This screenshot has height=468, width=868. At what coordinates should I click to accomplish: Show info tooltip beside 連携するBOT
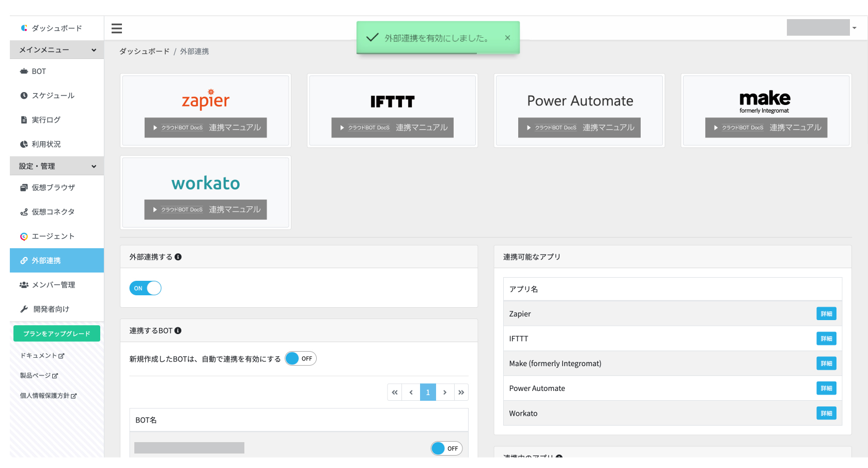[178, 331]
